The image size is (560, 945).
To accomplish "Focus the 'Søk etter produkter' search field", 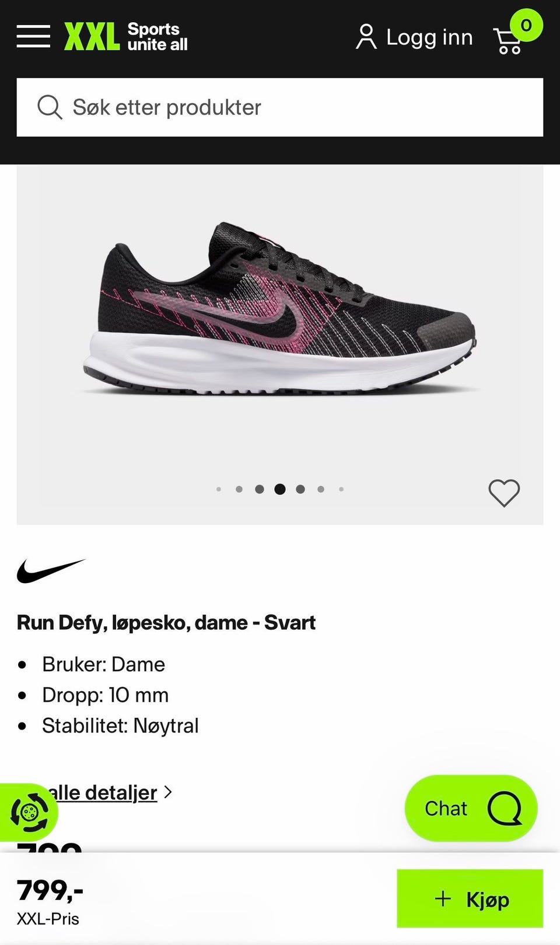I will [280, 107].
